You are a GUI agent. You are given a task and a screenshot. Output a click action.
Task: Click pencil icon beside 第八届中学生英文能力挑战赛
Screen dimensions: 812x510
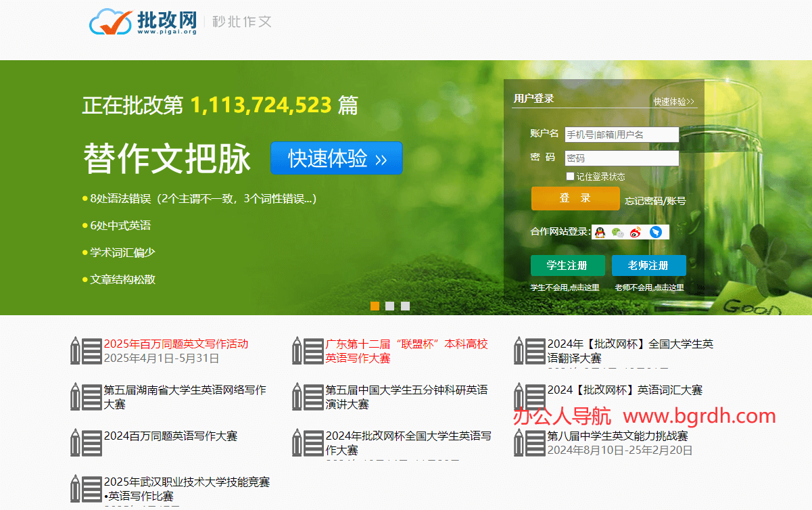pos(529,442)
